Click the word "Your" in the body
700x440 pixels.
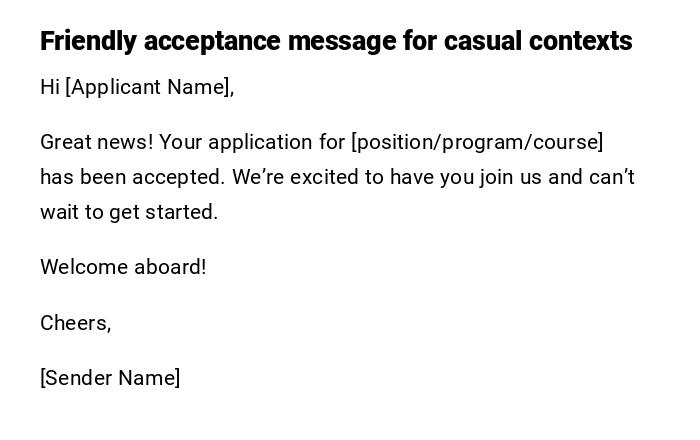pos(181,142)
